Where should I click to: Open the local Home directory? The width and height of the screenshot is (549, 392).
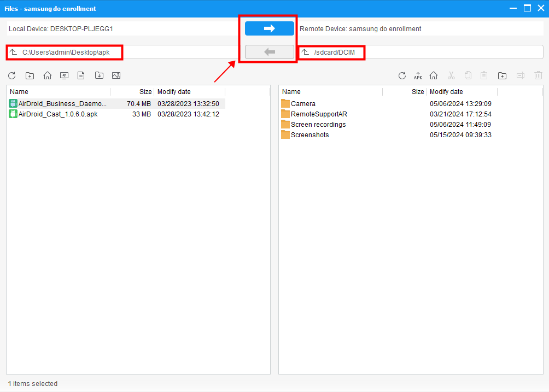pyautogui.click(x=47, y=75)
